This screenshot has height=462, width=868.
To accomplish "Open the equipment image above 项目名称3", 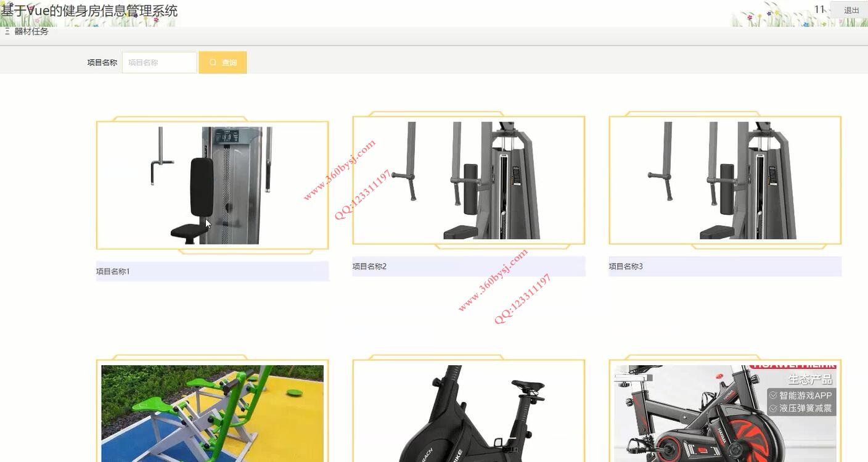I will click(725, 180).
